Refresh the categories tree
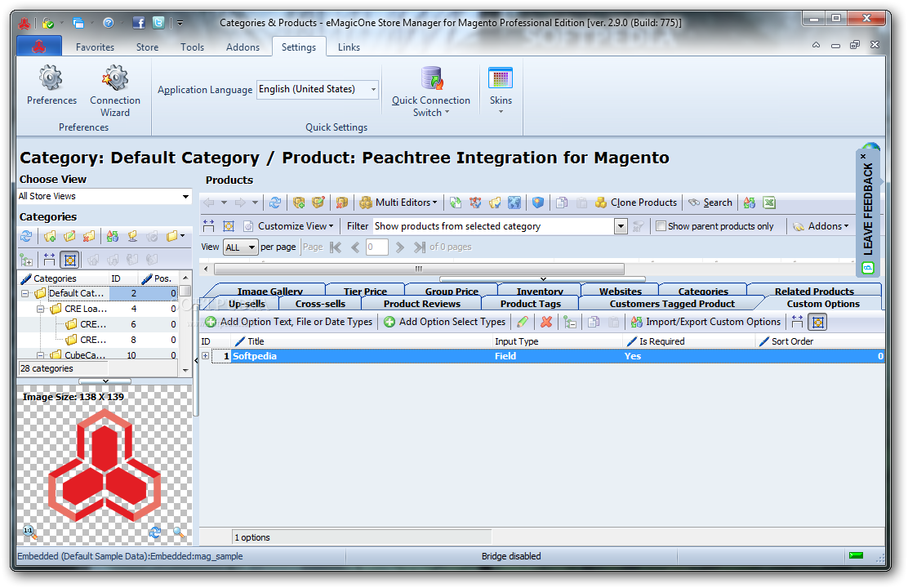This screenshot has width=908, height=588. 26,236
